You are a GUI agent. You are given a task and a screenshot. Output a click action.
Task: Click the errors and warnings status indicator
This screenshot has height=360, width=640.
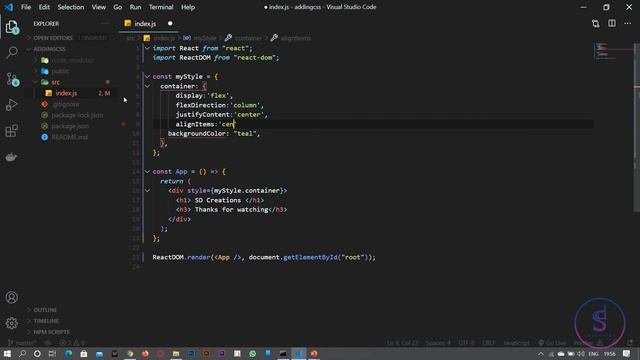(72, 343)
